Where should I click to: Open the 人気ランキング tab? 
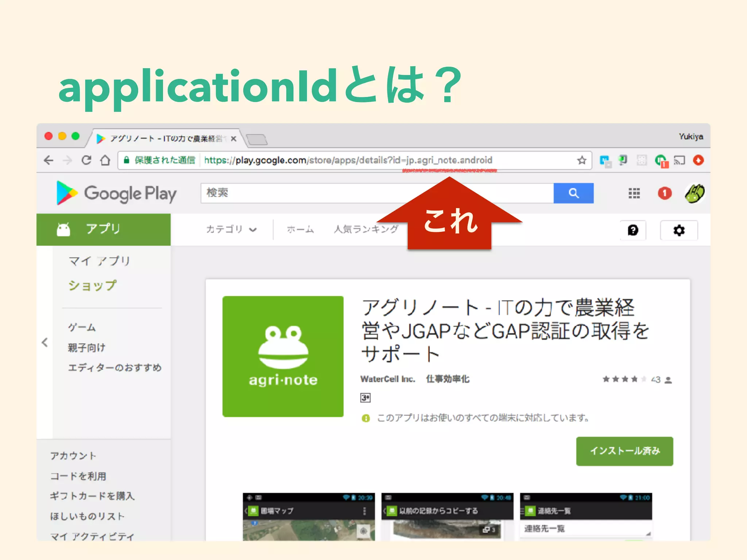[x=366, y=229]
